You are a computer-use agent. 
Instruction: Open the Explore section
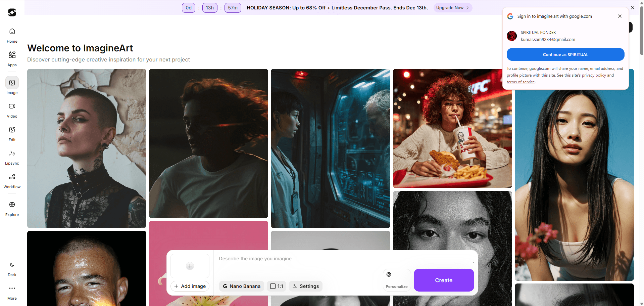pyautogui.click(x=12, y=208)
